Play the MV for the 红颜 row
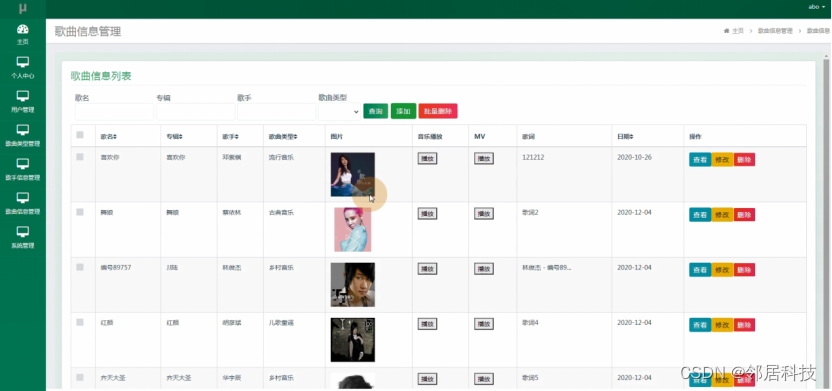The width and height of the screenshot is (832, 391). pos(484,324)
